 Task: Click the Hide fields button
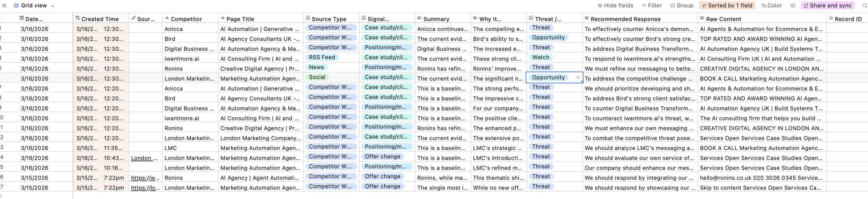615,6
